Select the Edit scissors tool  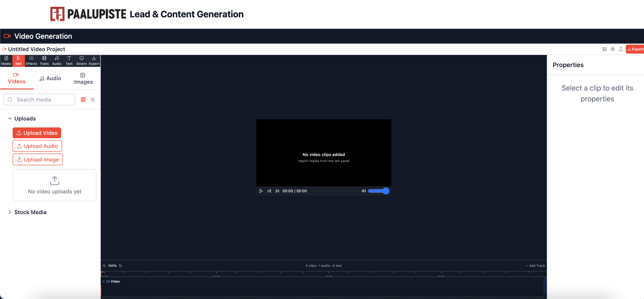click(18, 61)
